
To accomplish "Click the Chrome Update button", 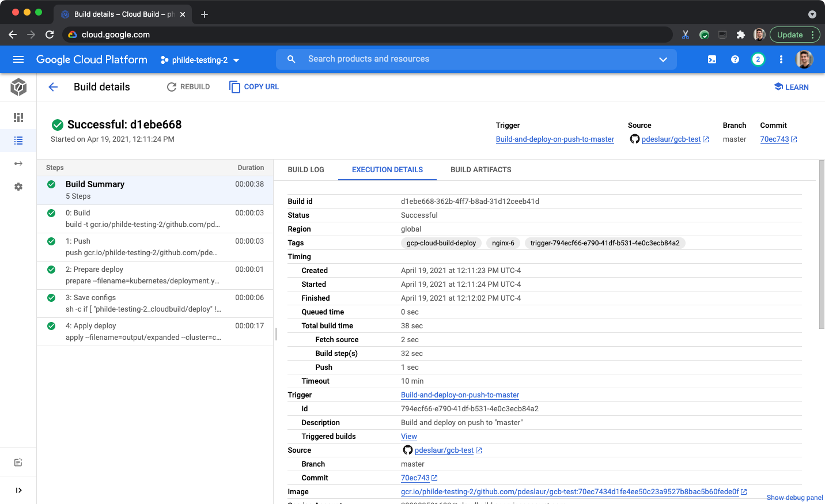I will point(794,35).
